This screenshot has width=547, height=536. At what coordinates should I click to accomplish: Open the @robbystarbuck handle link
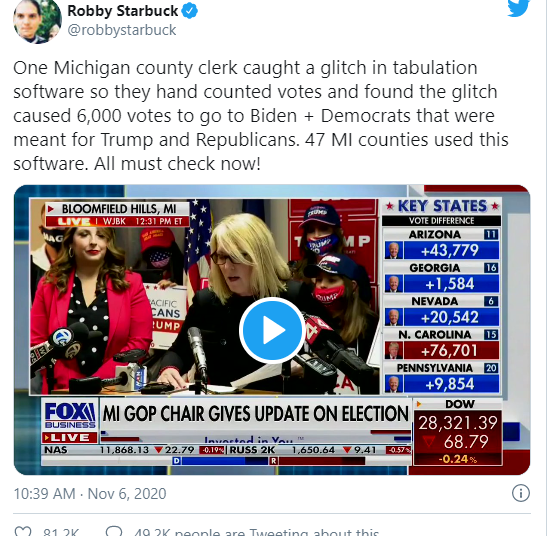point(122,30)
